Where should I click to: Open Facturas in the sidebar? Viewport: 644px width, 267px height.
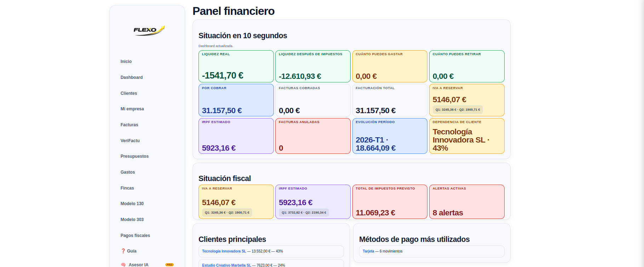tap(130, 125)
